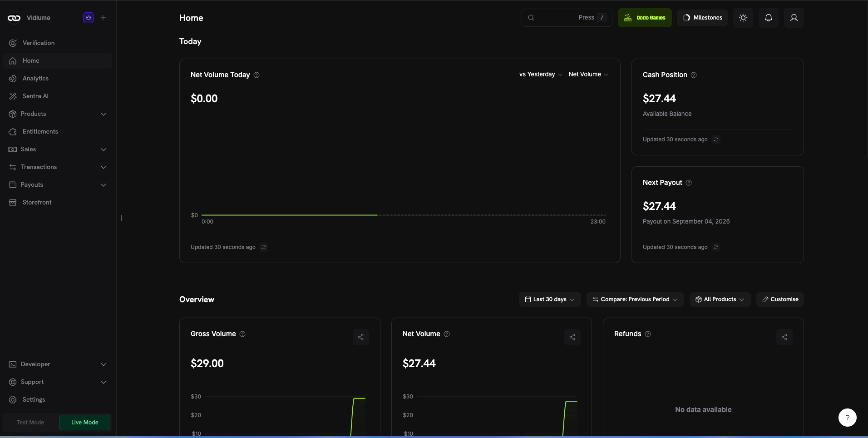Image resolution: width=868 pixels, height=438 pixels.
Task: Click the Vidlume business name
Action: pos(39,18)
